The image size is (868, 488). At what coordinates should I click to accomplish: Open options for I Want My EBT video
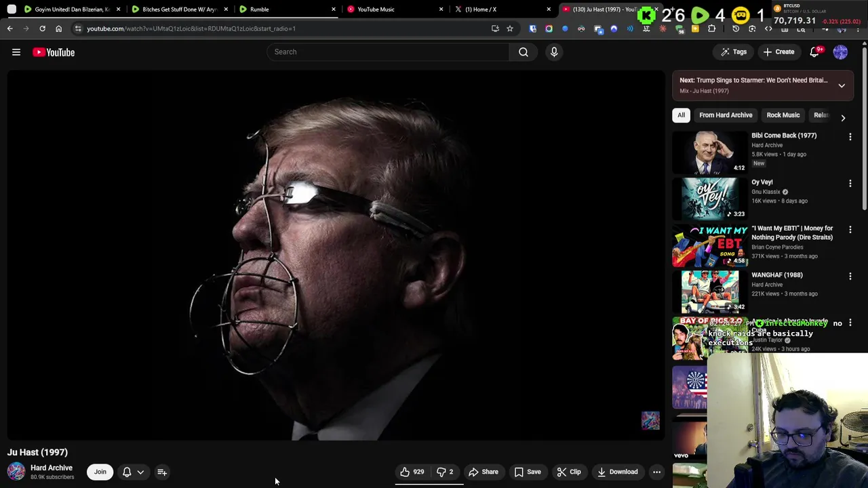click(850, 230)
